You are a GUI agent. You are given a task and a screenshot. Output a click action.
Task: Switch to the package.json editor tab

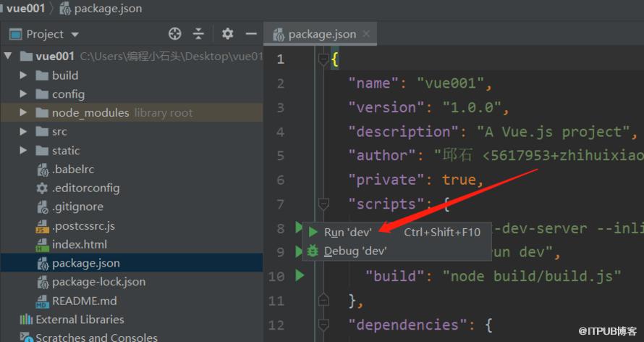(322, 34)
